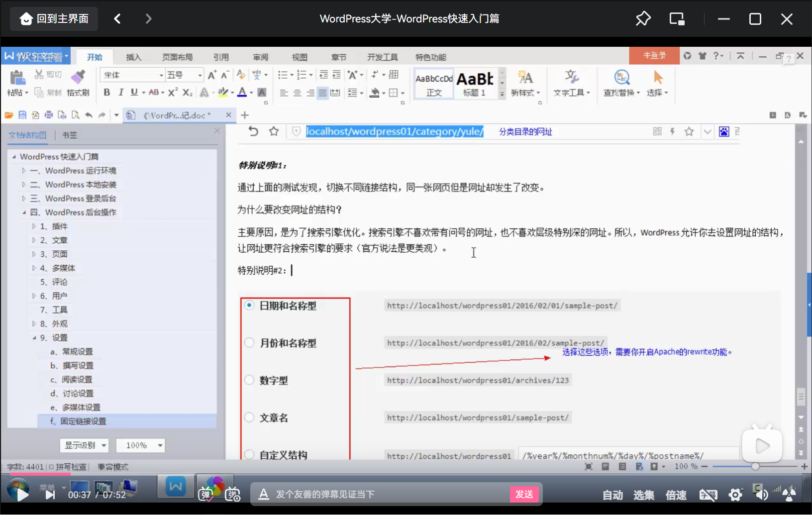The width and height of the screenshot is (812, 515).
Task: Open the 页面布局 ribbon tab
Action: click(177, 57)
